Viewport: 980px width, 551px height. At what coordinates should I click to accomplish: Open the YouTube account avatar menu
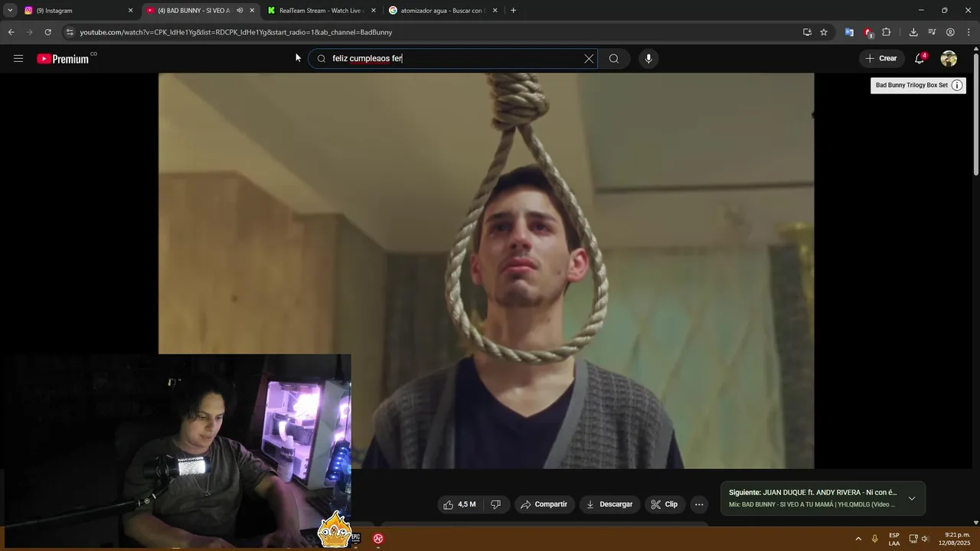pyautogui.click(x=949, y=59)
